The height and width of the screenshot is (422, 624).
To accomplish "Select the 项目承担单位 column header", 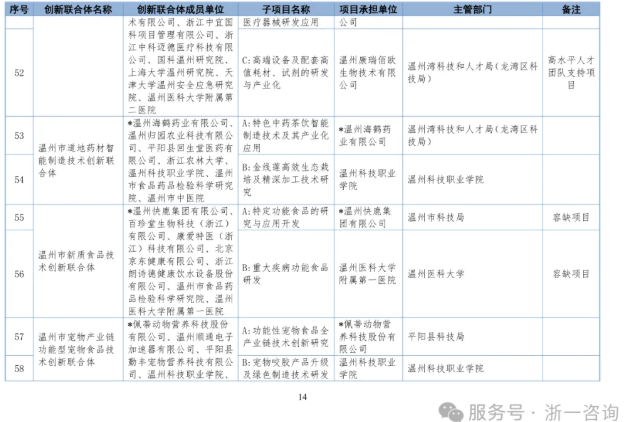I will [367, 7].
